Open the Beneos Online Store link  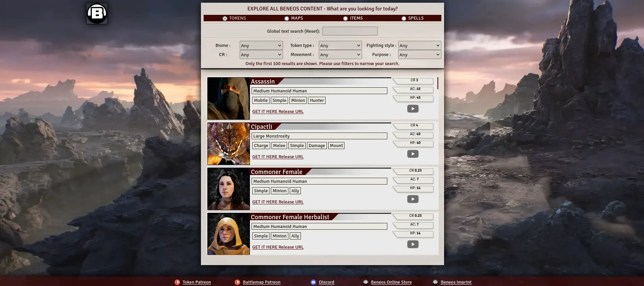tap(391, 282)
